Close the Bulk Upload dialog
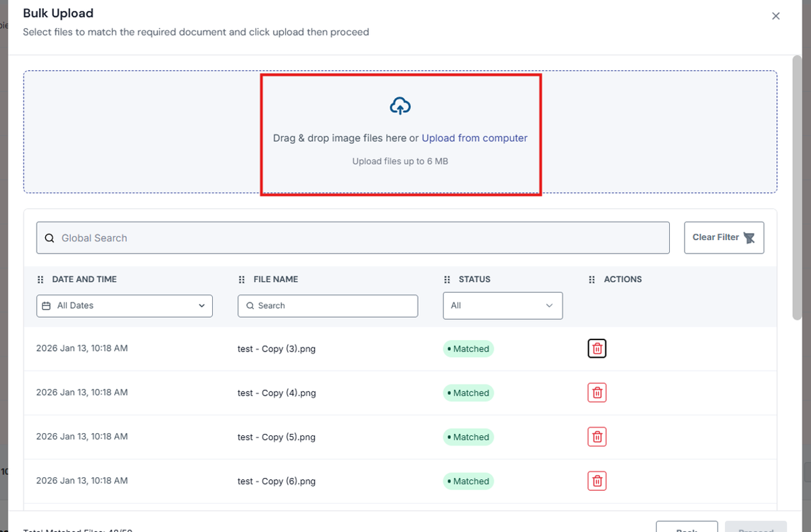 click(776, 16)
